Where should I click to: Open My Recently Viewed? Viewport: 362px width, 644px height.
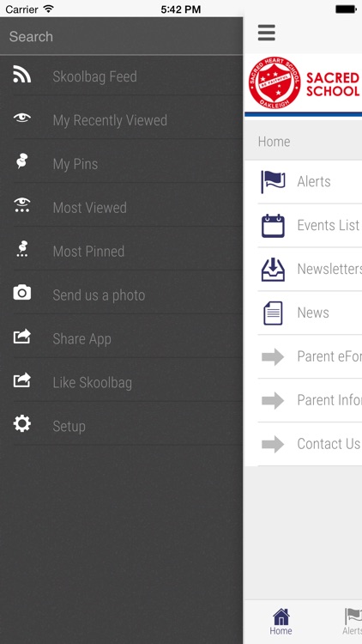coord(122,120)
